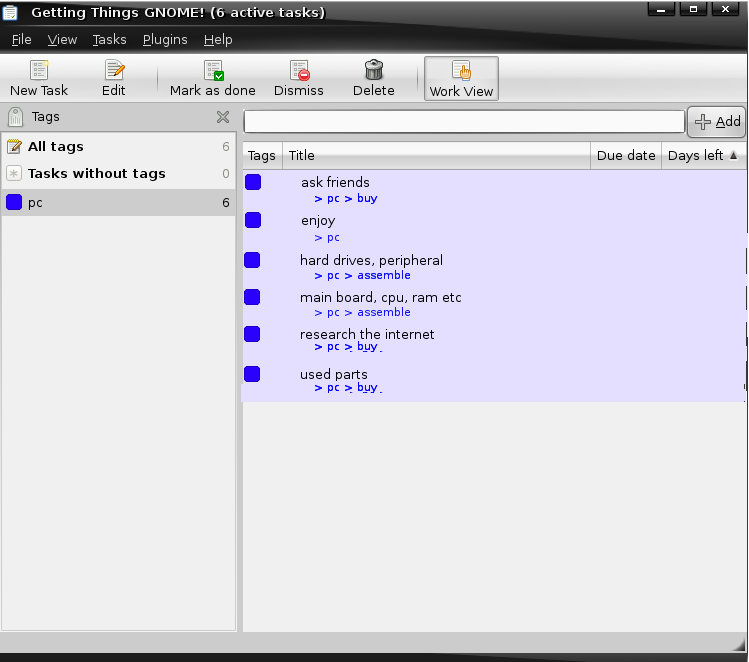Screen dimensions: 749x662
Task: Click the New Task toolbar icon
Action: coord(39,71)
